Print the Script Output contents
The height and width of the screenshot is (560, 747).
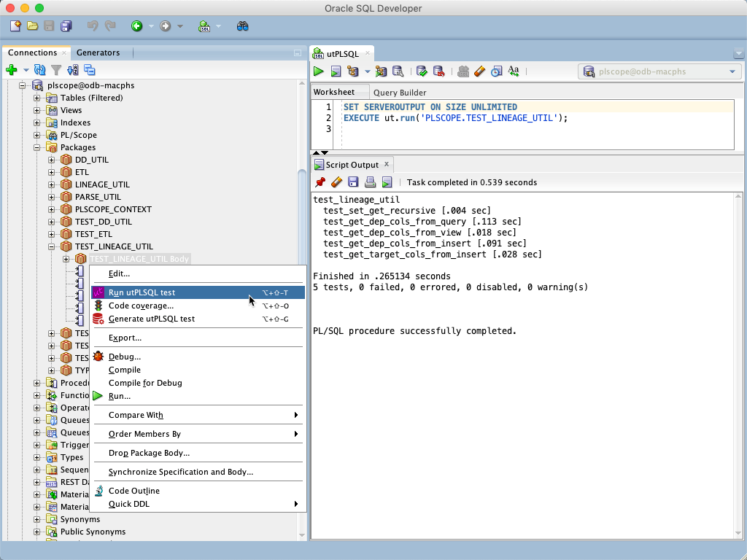coord(370,182)
